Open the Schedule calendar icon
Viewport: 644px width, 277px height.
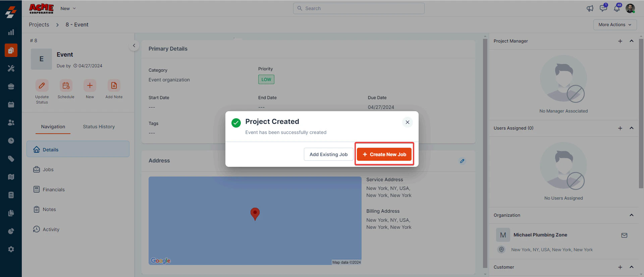[x=66, y=86]
